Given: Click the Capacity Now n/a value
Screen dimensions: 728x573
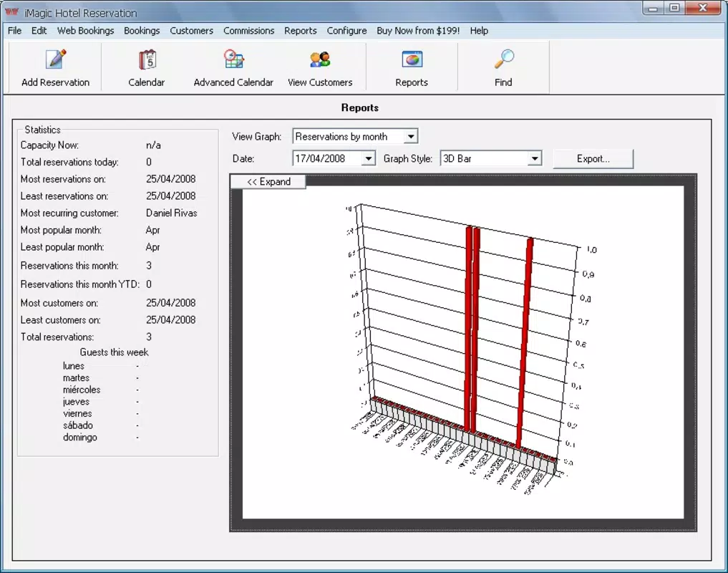Looking at the screenshot, I should pos(153,145).
